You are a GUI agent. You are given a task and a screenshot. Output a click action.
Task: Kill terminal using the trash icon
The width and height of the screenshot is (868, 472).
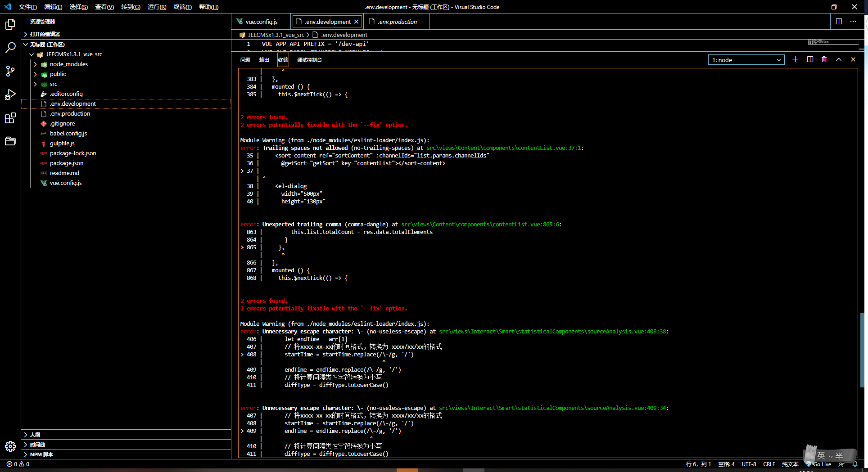(x=824, y=59)
